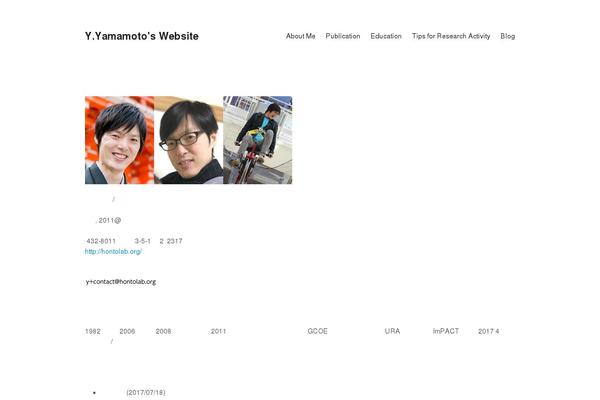This screenshot has height=400, width=600.
Task: Click the (2017/07/18) date entry
Action: (x=146, y=392)
